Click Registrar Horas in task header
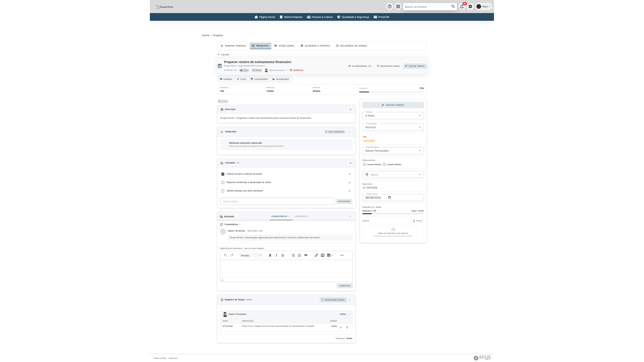 tap(388, 66)
